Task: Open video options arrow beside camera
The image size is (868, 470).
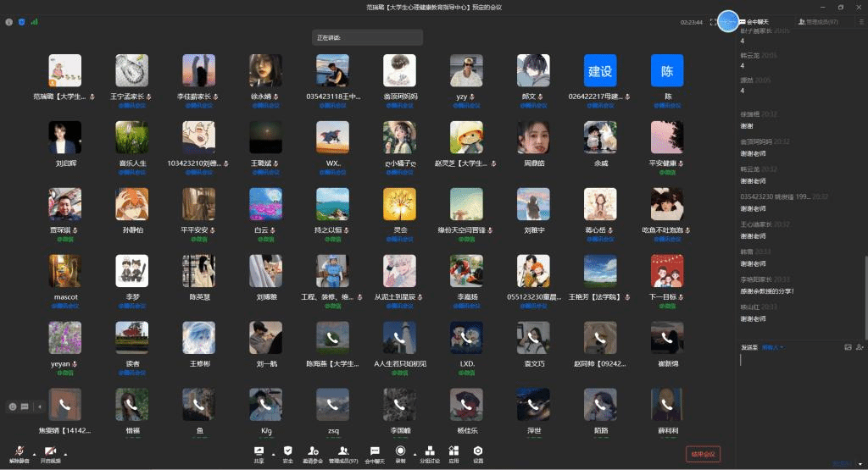Action: click(x=65, y=454)
